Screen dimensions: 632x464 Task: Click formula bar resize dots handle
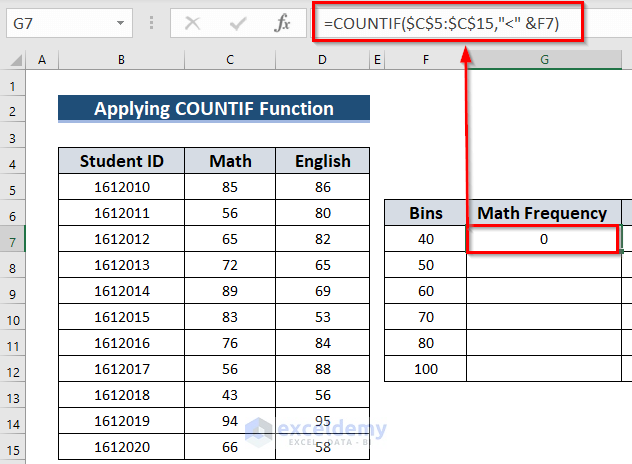[x=152, y=23]
